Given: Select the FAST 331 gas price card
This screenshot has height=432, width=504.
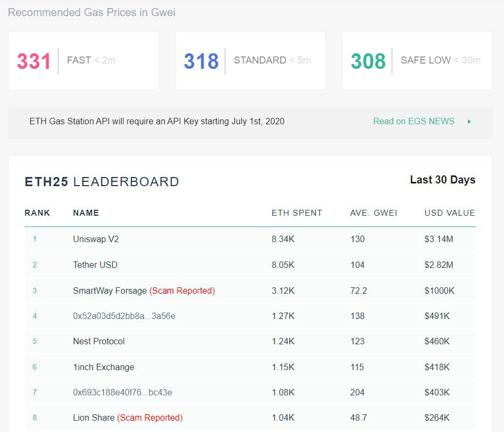Looking at the screenshot, I should (83, 61).
